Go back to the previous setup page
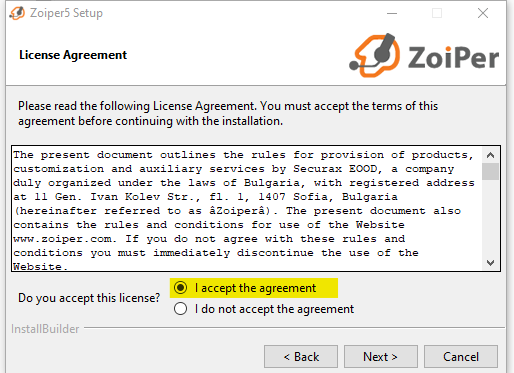Viewport: 514px width, 373px height. [x=301, y=357]
